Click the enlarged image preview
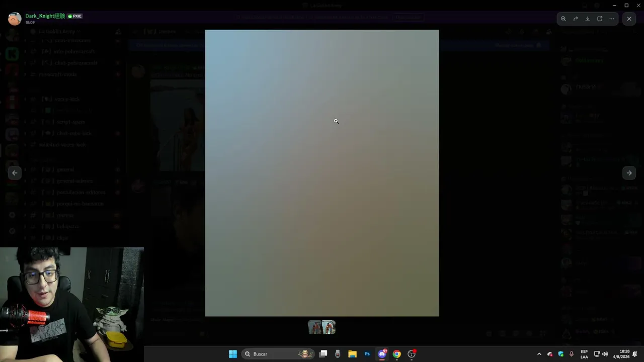This screenshot has height=362, width=644. (322, 173)
